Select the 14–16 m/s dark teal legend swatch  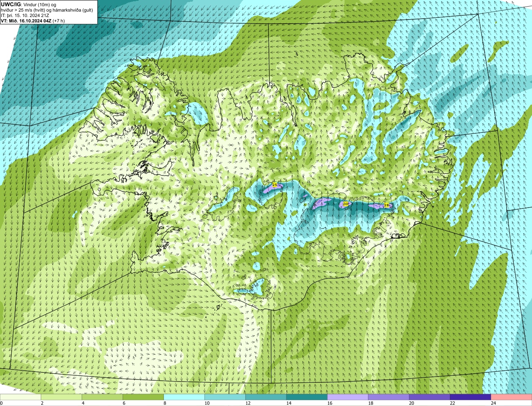(307, 397)
